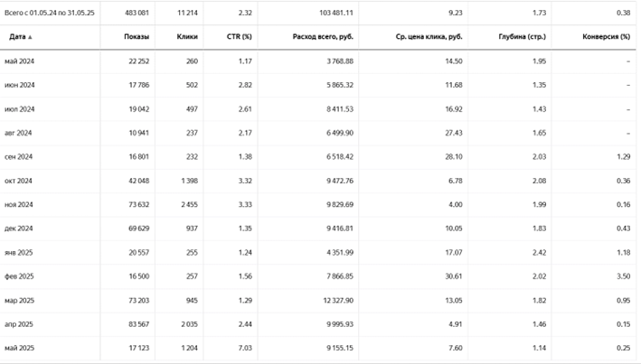Image resolution: width=641 pixels, height=364 pixels.
Task: Select the май 2024 row date
Action: pyautogui.click(x=21, y=61)
